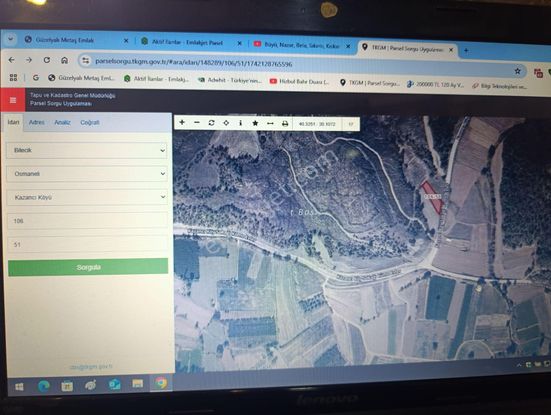Switch to the Analiz tab
Screen dimensions: 551x415
tap(62, 122)
